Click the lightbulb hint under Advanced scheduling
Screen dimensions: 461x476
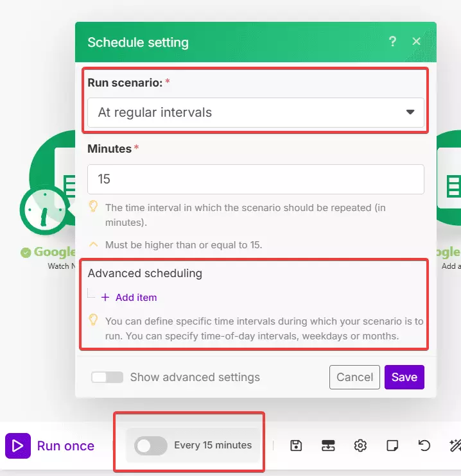click(x=93, y=320)
